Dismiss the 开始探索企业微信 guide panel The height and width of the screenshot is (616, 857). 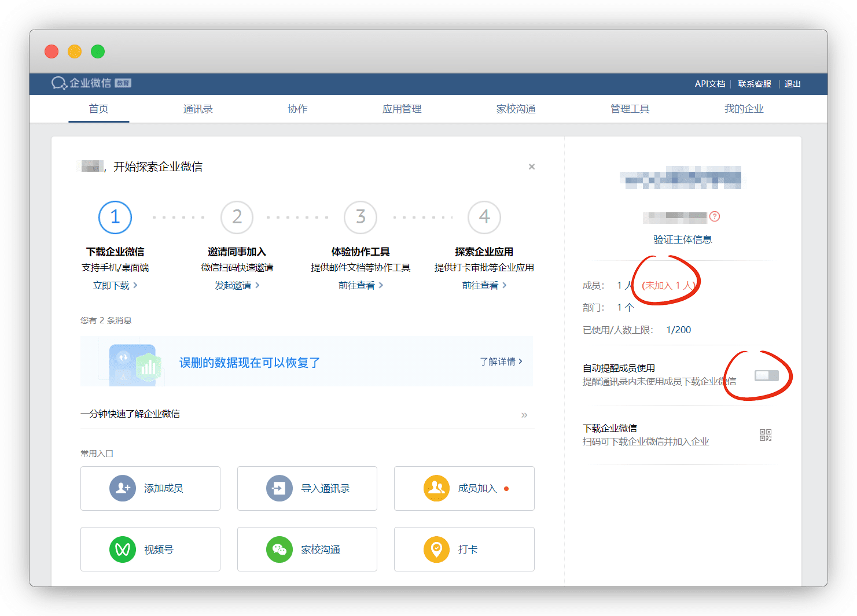[531, 167]
